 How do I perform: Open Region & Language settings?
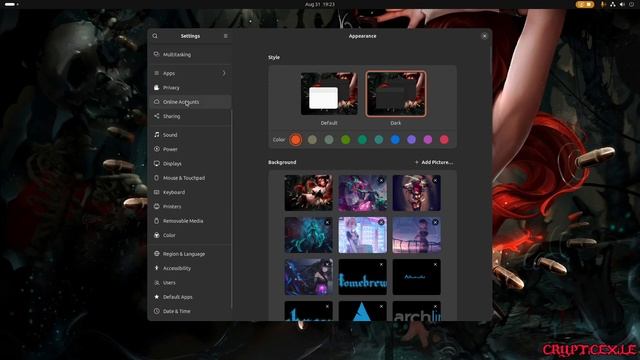190,253
